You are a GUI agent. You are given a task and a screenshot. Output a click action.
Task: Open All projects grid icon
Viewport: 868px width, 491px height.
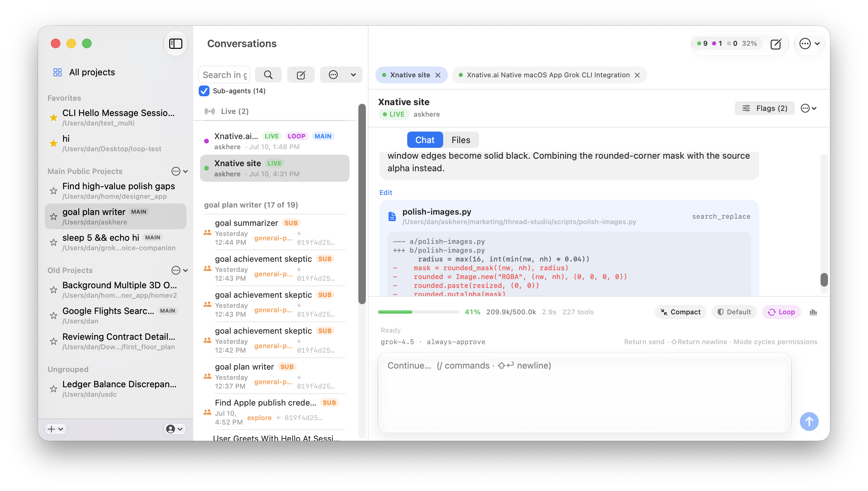coord(57,72)
